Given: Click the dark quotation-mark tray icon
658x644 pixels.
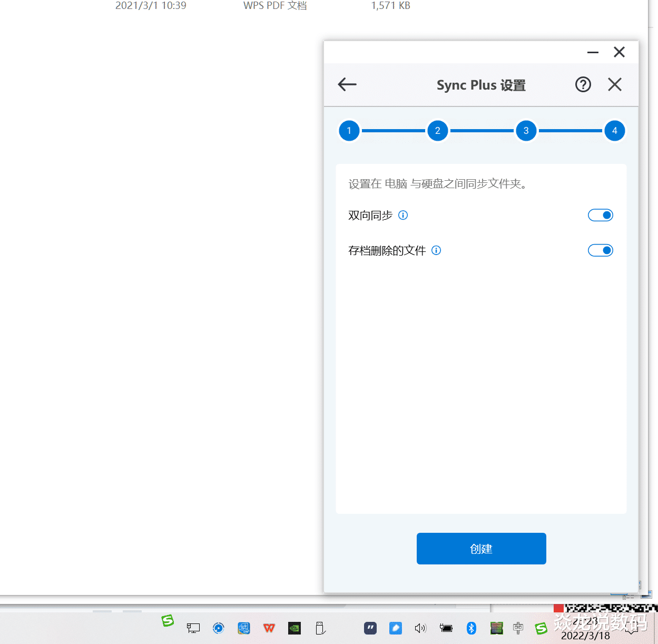Looking at the screenshot, I should click(370, 628).
